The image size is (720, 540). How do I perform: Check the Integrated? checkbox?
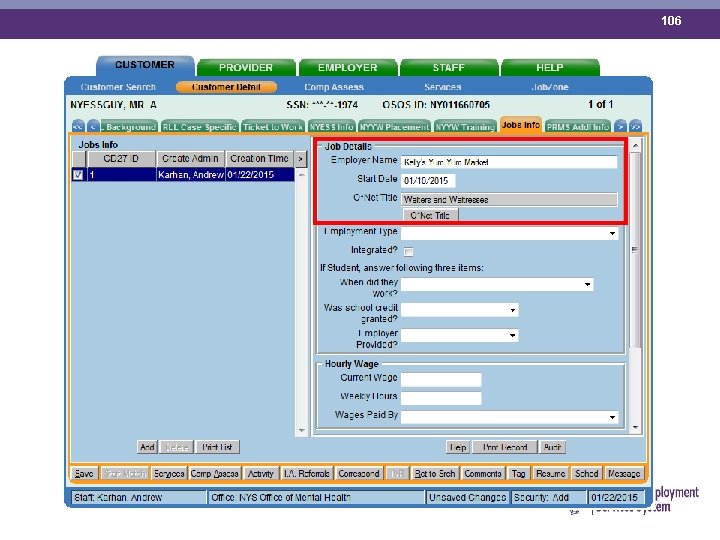pyautogui.click(x=408, y=251)
